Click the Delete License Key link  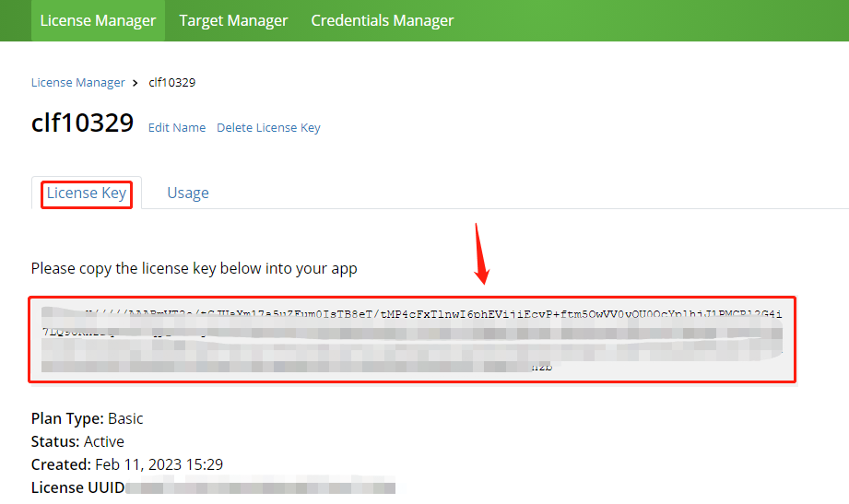pyautogui.click(x=268, y=128)
